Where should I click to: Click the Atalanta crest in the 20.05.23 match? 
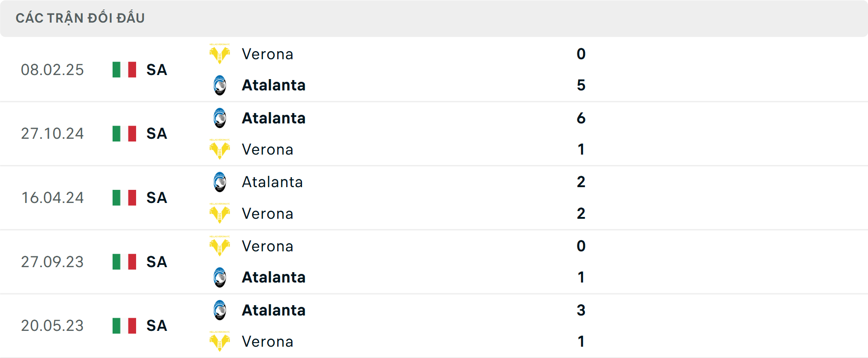coord(220,310)
